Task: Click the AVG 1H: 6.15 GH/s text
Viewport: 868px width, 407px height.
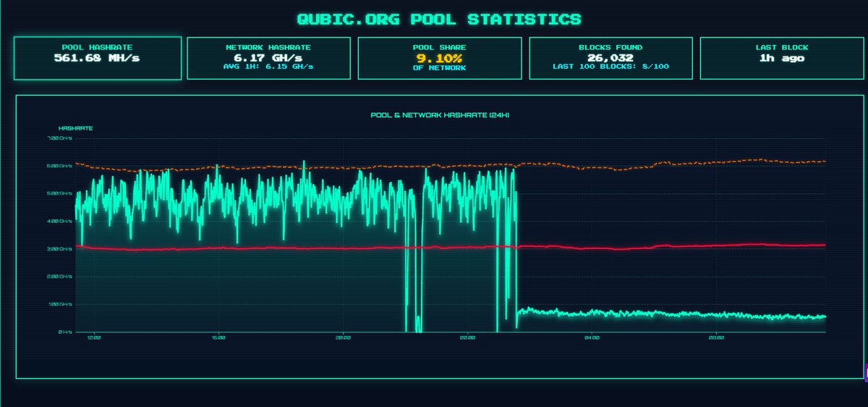Action: pyautogui.click(x=268, y=67)
